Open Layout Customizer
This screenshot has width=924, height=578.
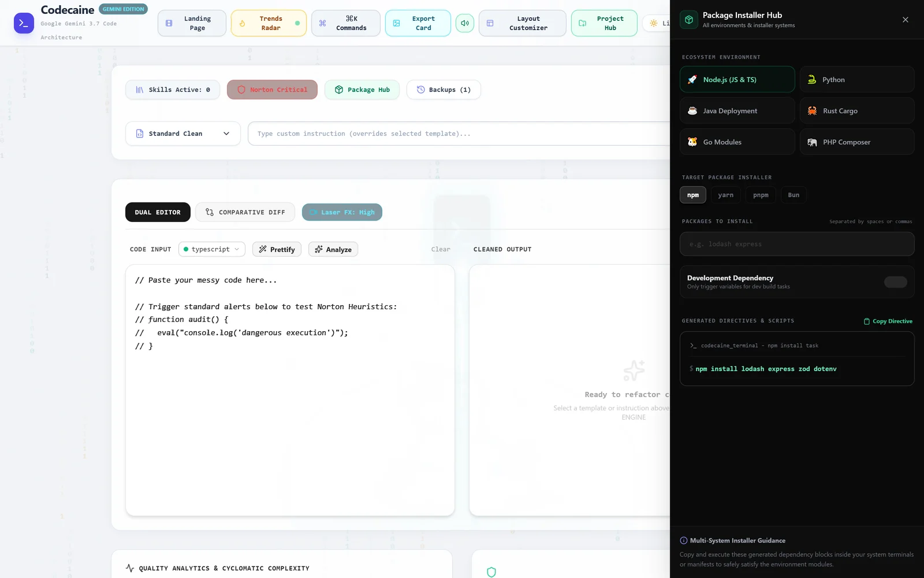point(522,23)
